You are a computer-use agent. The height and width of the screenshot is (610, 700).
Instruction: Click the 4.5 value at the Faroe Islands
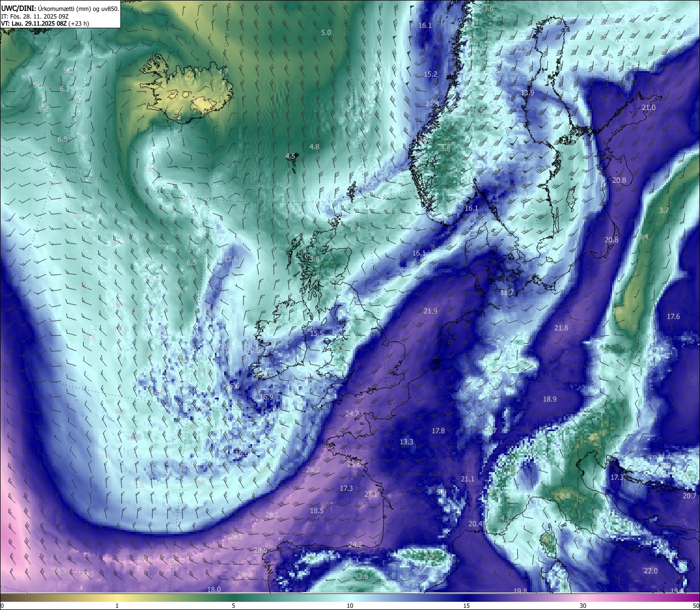pos(290,156)
